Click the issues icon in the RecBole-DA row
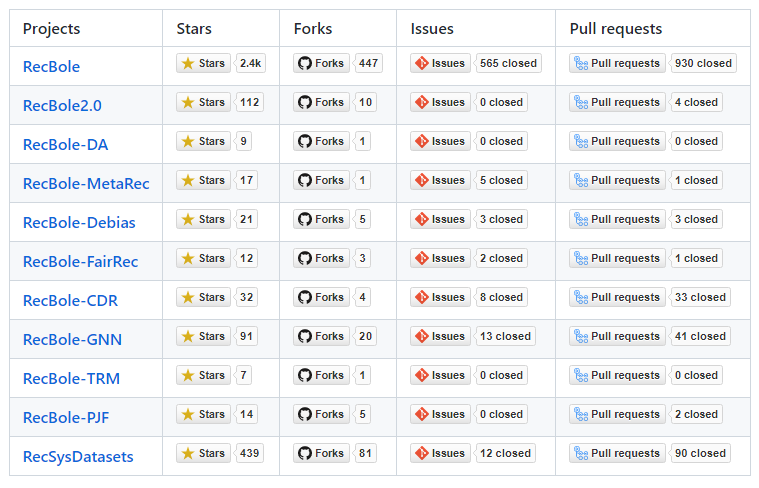 tap(421, 141)
